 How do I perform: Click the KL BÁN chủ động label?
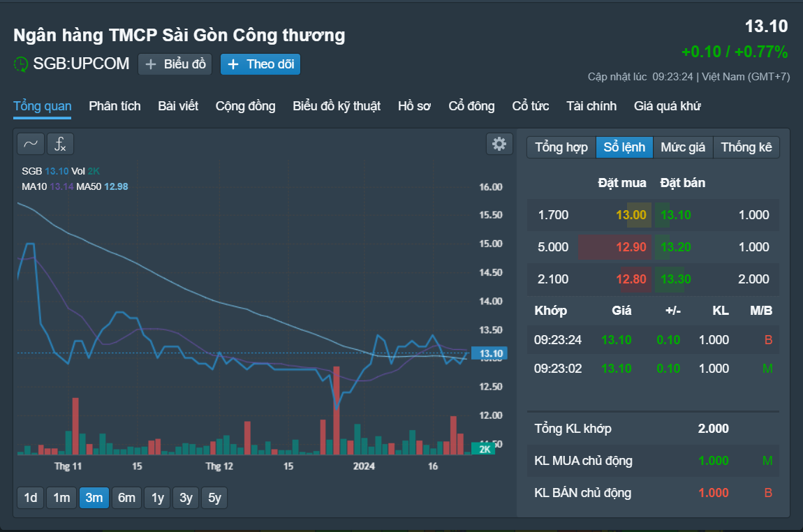click(x=583, y=493)
